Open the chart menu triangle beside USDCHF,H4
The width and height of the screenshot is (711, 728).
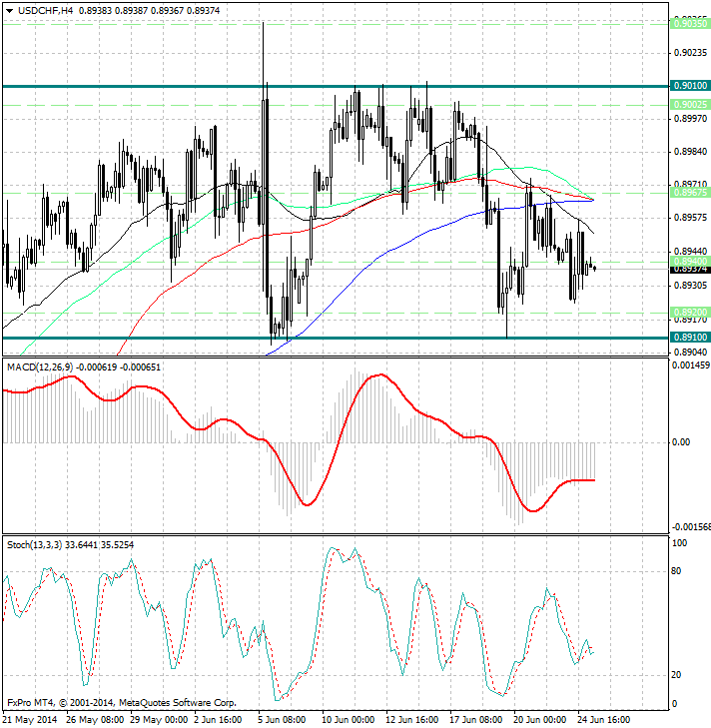pos(10,11)
